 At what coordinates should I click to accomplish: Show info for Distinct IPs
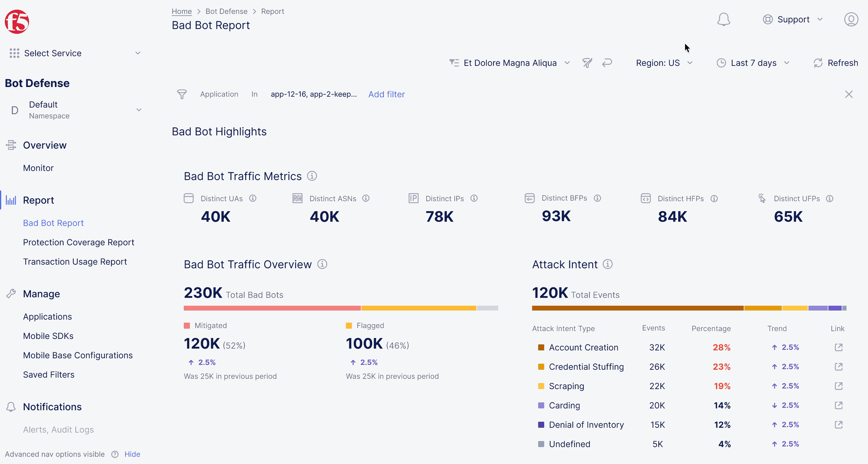pos(474,199)
